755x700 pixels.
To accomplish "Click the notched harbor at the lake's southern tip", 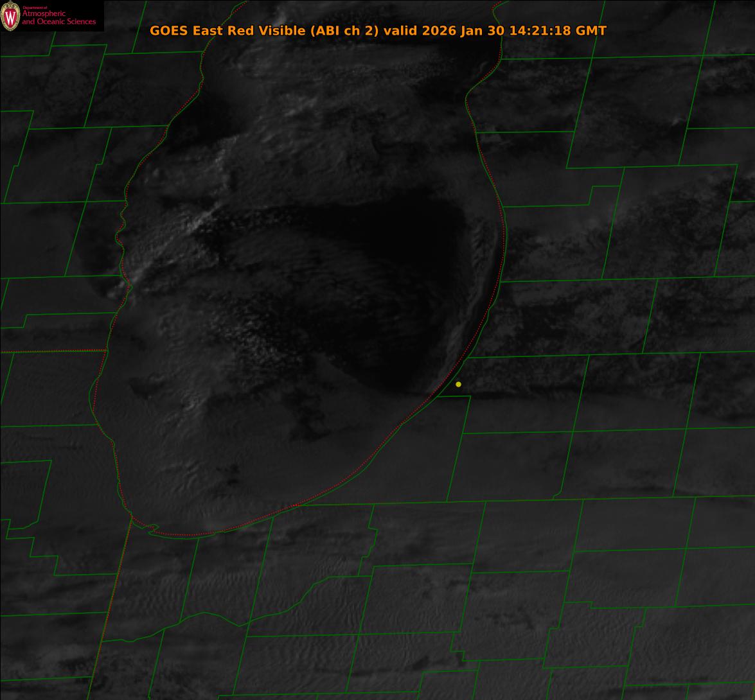I will [x=152, y=529].
